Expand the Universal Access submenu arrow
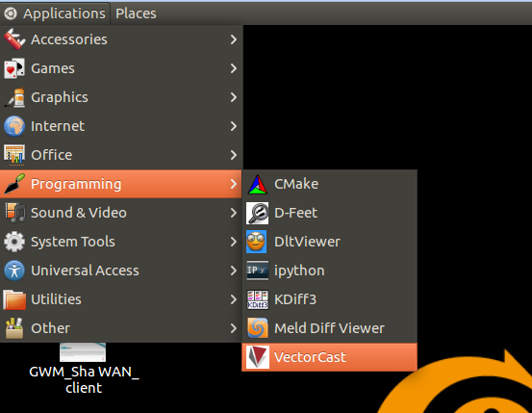This screenshot has width=532, height=413. 234,271
